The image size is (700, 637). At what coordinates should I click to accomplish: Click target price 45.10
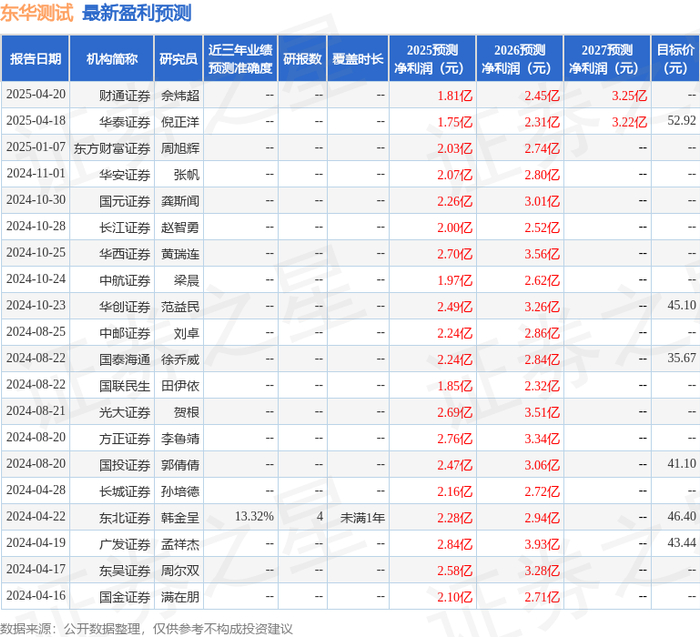(x=681, y=305)
